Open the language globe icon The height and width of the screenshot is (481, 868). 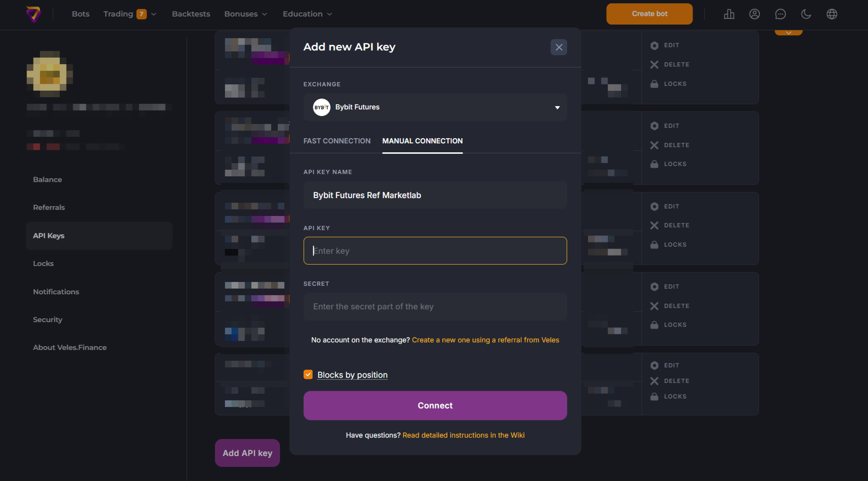832,14
